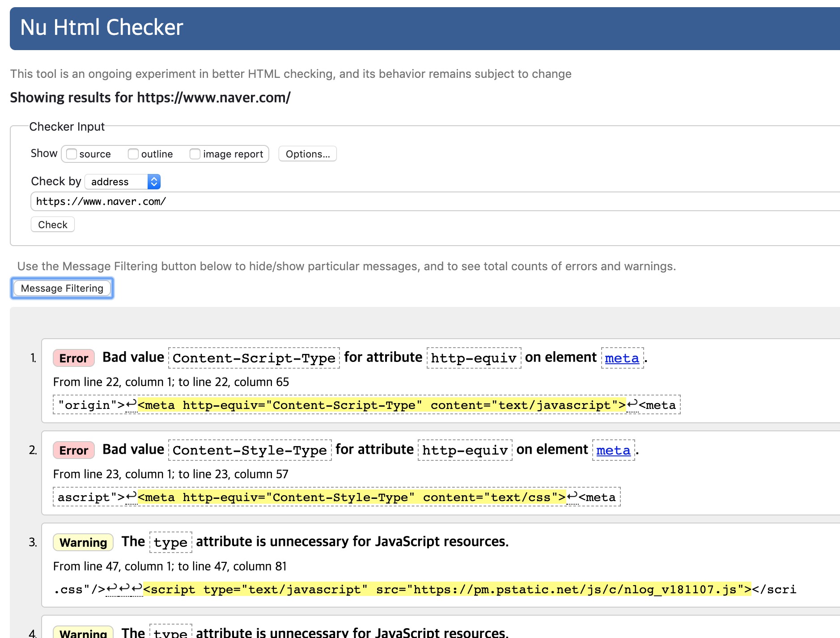Click the Check button
Viewport: 840px width, 638px height.
[x=53, y=225]
